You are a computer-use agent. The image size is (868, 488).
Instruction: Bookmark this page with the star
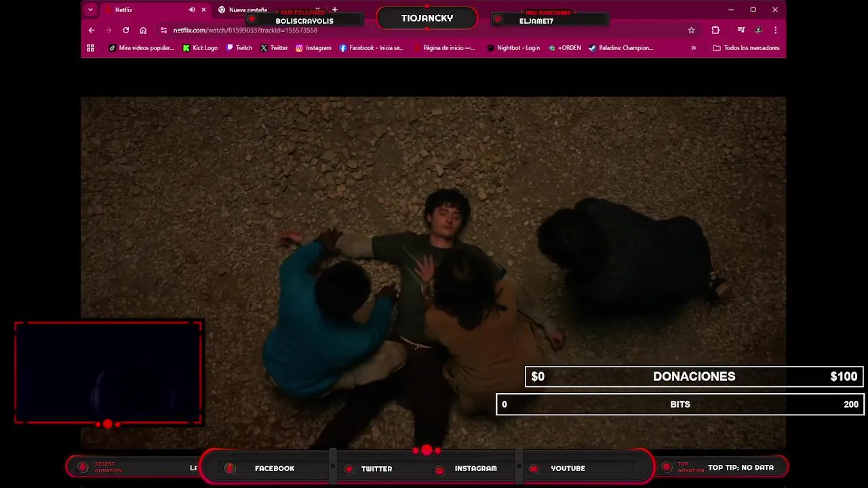point(691,30)
